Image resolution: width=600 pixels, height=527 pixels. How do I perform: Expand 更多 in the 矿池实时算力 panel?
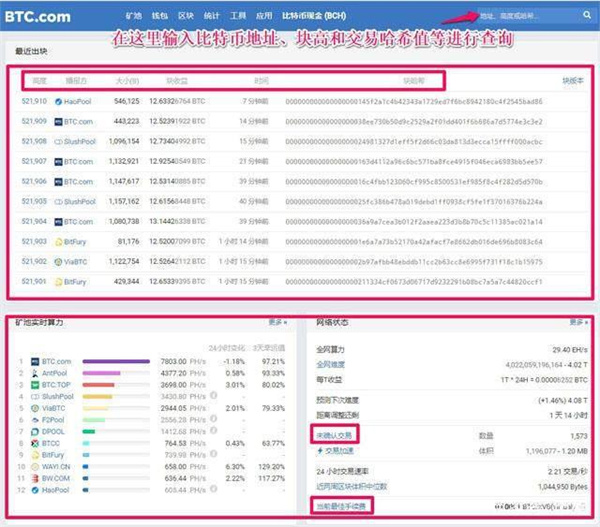278,322
